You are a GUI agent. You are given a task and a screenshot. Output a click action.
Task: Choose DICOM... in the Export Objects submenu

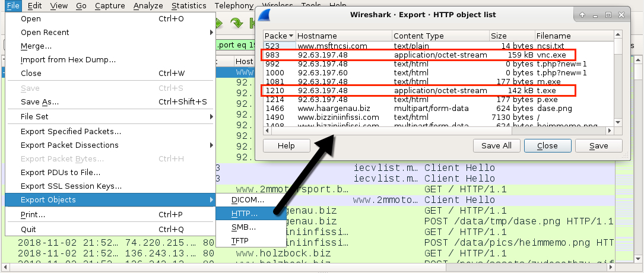pos(250,200)
